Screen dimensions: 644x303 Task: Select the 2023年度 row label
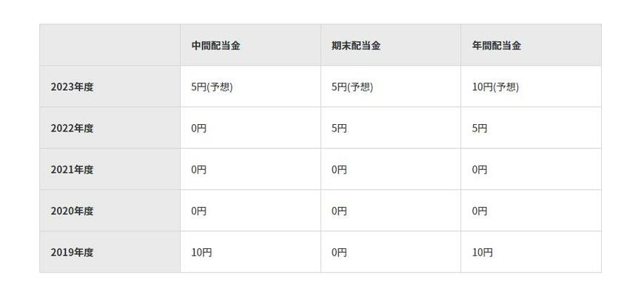click(72, 86)
